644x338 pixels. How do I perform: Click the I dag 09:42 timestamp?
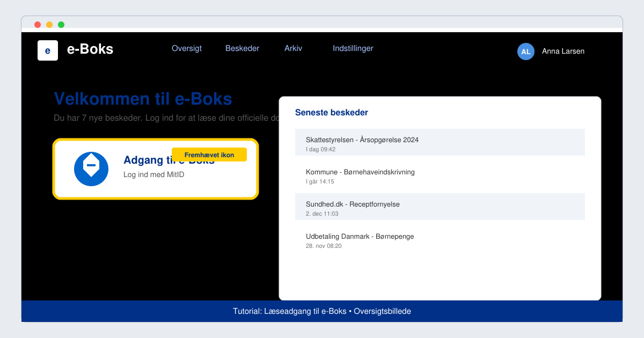pyautogui.click(x=320, y=149)
